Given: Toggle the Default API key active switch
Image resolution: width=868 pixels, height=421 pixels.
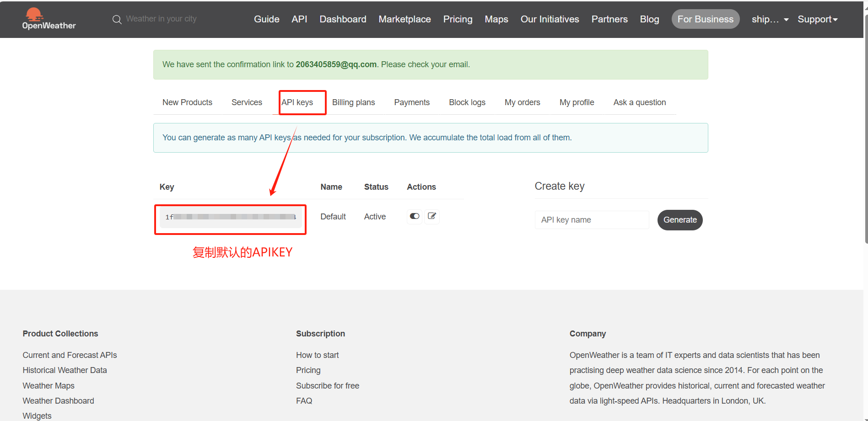Looking at the screenshot, I should pyautogui.click(x=415, y=216).
